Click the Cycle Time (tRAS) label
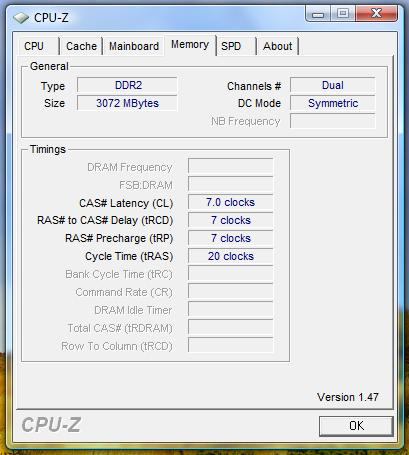The image size is (409, 455). 129,256
